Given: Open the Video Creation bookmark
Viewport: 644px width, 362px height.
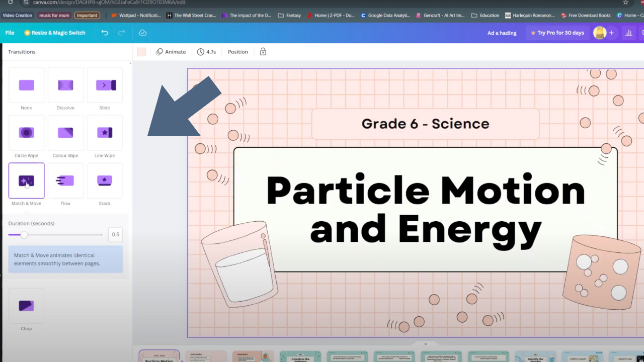Looking at the screenshot, I should [17, 16].
